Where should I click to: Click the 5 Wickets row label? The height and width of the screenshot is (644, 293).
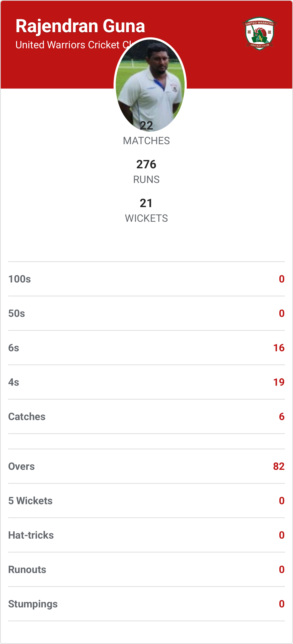tap(30, 501)
